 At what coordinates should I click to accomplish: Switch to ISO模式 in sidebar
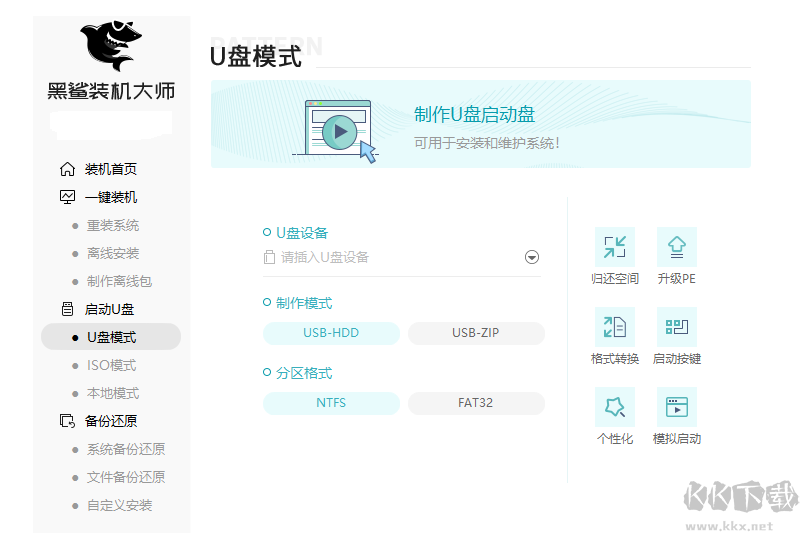click(111, 365)
